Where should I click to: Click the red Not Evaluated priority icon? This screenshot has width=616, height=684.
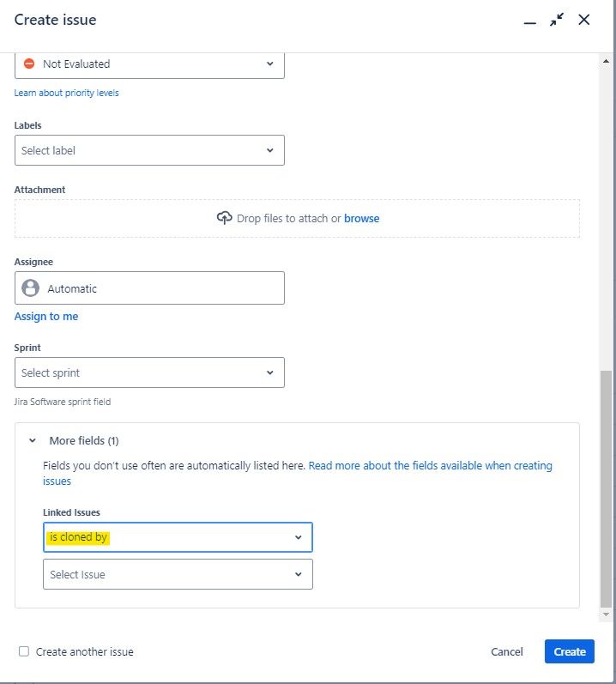point(29,64)
